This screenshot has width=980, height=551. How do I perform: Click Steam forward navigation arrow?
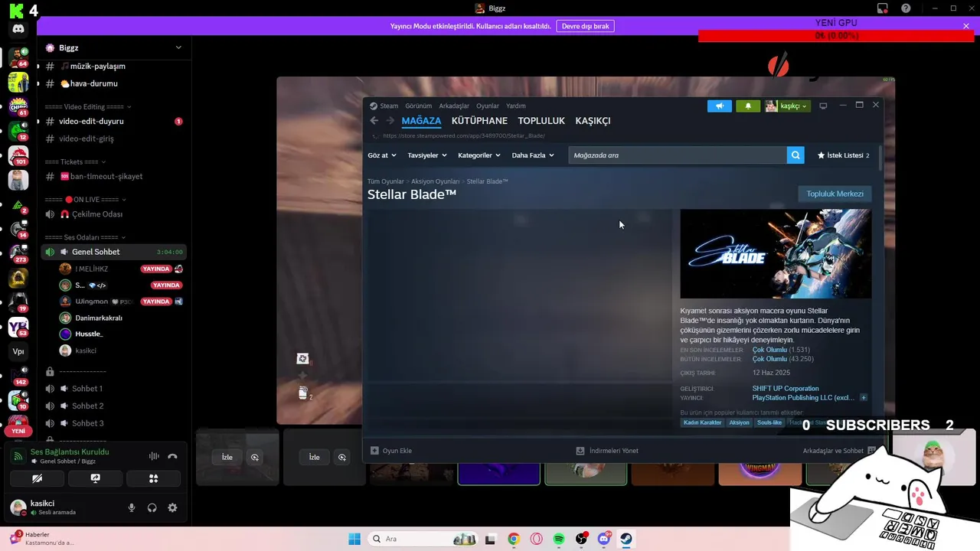390,121
